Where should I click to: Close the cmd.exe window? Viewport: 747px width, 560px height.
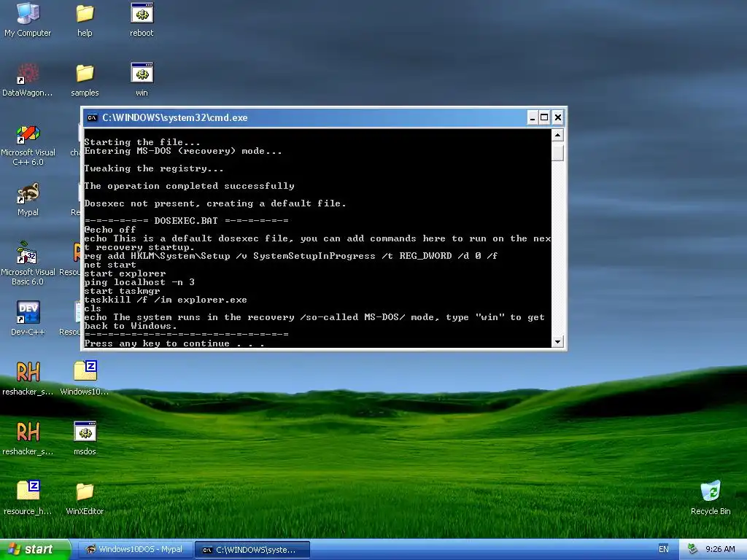[x=557, y=117]
